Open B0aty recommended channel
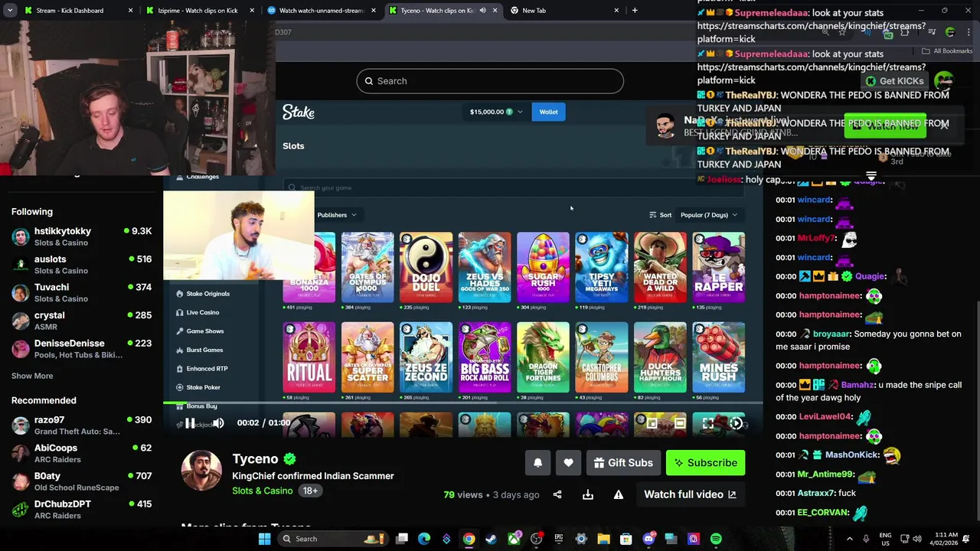Viewport: 980px width, 551px height. click(x=81, y=481)
